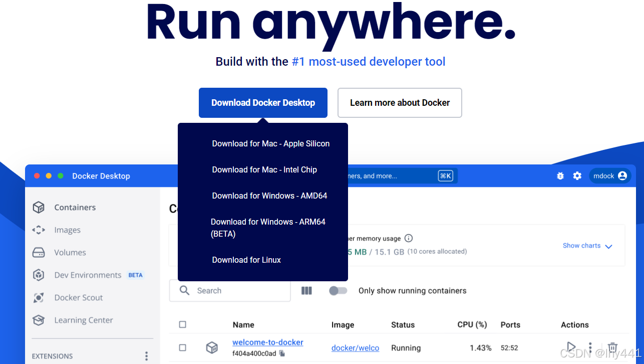The height and width of the screenshot is (364, 644).
Task: Sort by the Status column header
Action: (403, 325)
